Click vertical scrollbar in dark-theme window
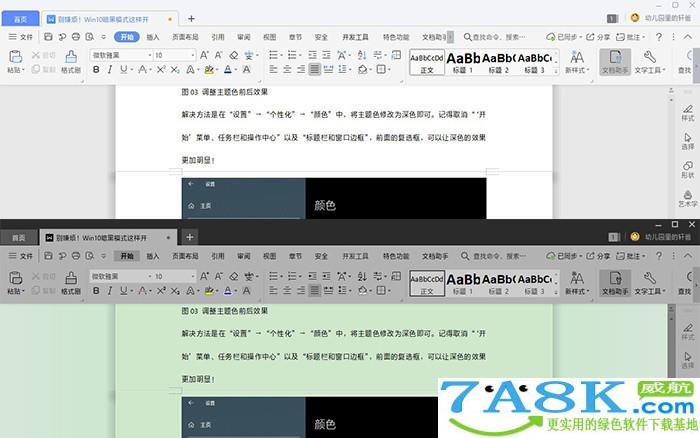 [671, 342]
